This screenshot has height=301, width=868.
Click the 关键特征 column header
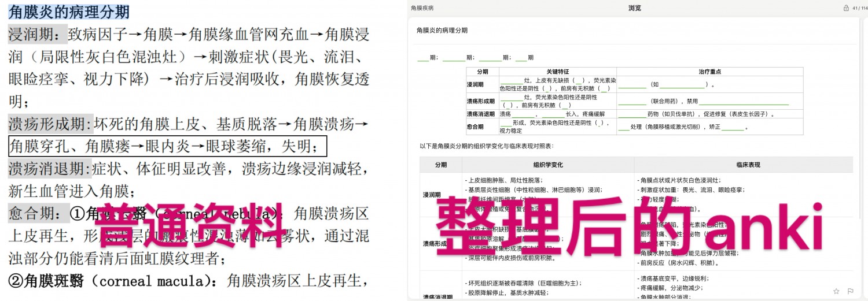point(558,72)
